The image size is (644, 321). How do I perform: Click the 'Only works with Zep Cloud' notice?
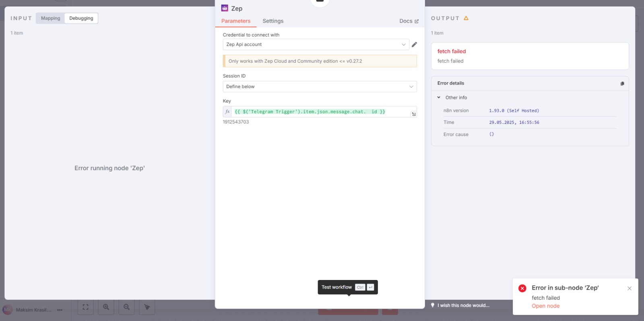pyautogui.click(x=320, y=61)
